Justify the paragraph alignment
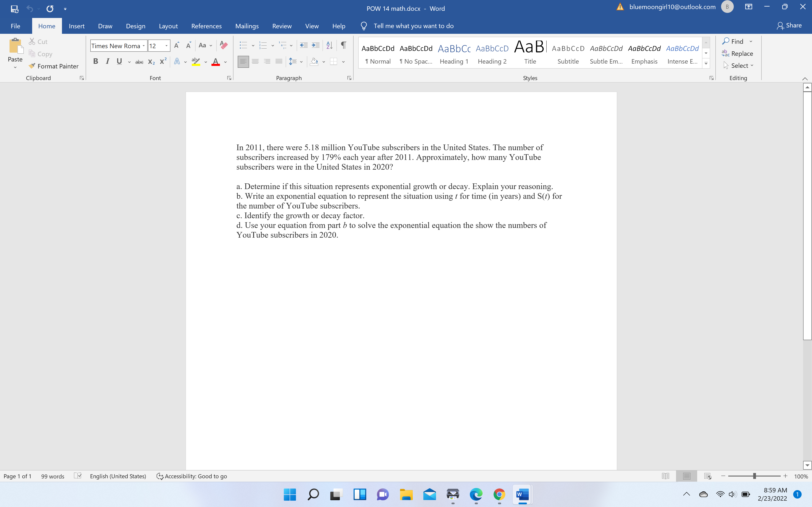 pyautogui.click(x=279, y=61)
